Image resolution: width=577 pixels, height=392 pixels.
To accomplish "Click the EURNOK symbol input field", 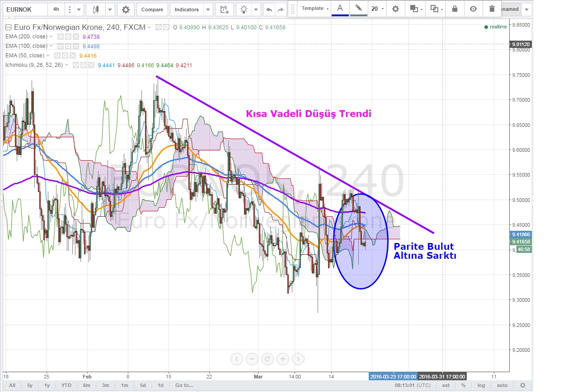I will pos(25,9).
